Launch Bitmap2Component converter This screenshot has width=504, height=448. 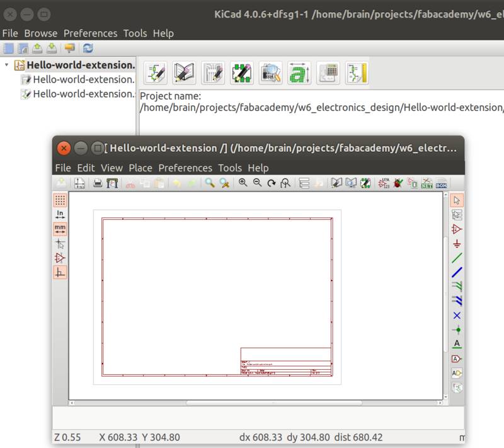click(x=299, y=73)
